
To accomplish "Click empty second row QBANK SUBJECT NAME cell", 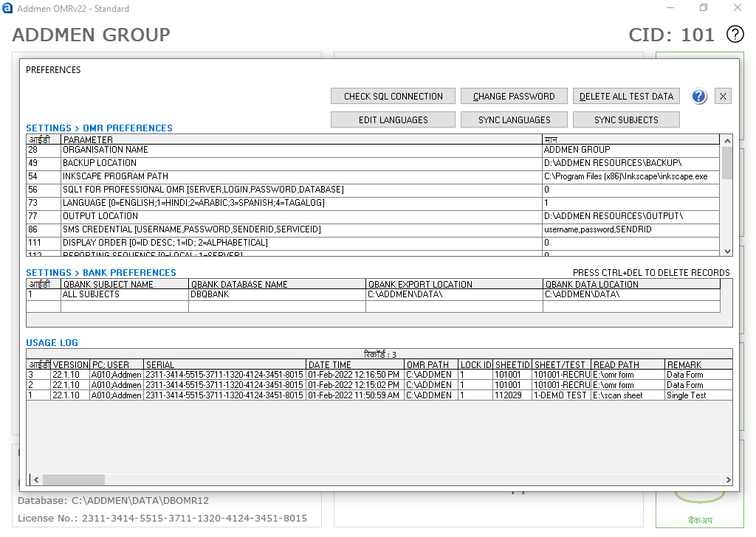I will (x=124, y=306).
